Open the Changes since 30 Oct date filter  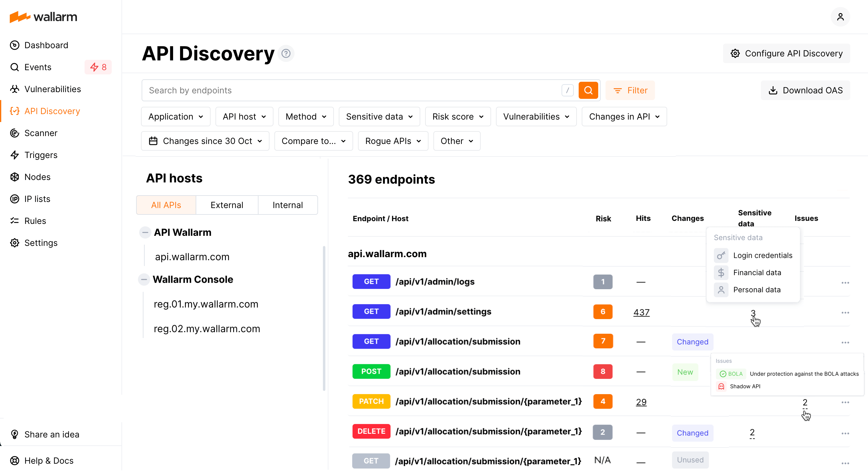(x=205, y=141)
